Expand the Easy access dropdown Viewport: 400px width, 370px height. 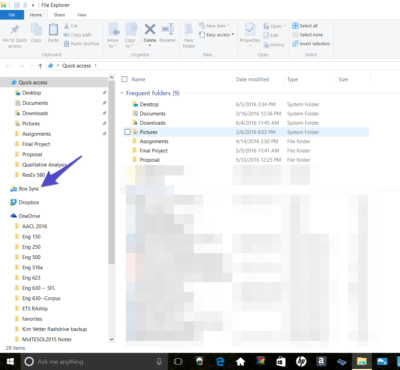tap(233, 35)
